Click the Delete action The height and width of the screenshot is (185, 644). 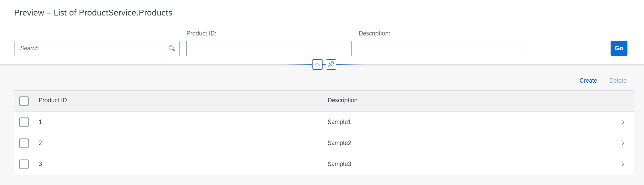(x=618, y=81)
